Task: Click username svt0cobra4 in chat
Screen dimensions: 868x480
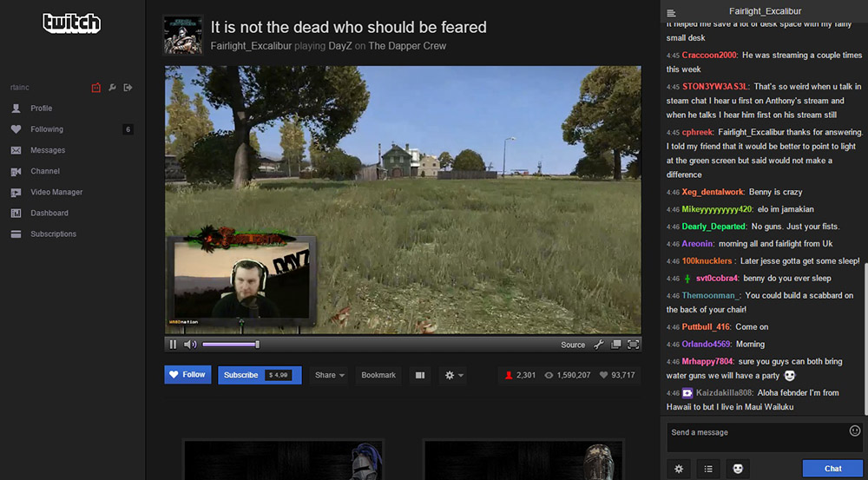Action: tap(717, 278)
